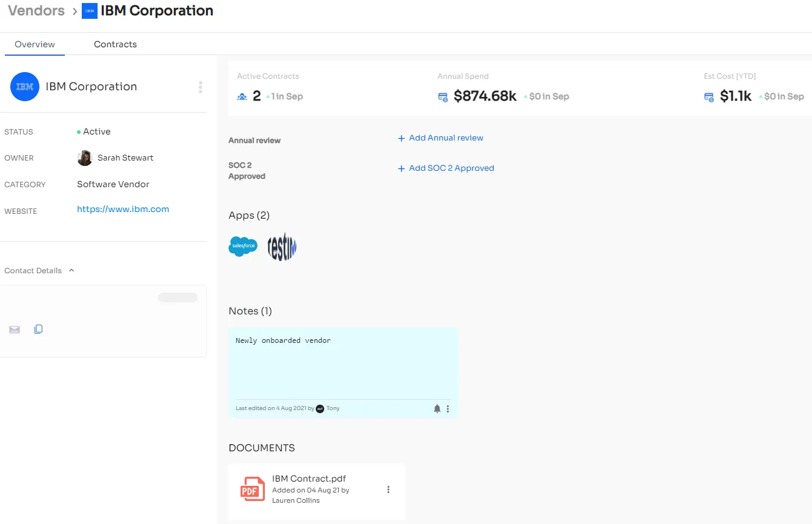Open the Vendors breadcrumb link

(x=36, y=11)
